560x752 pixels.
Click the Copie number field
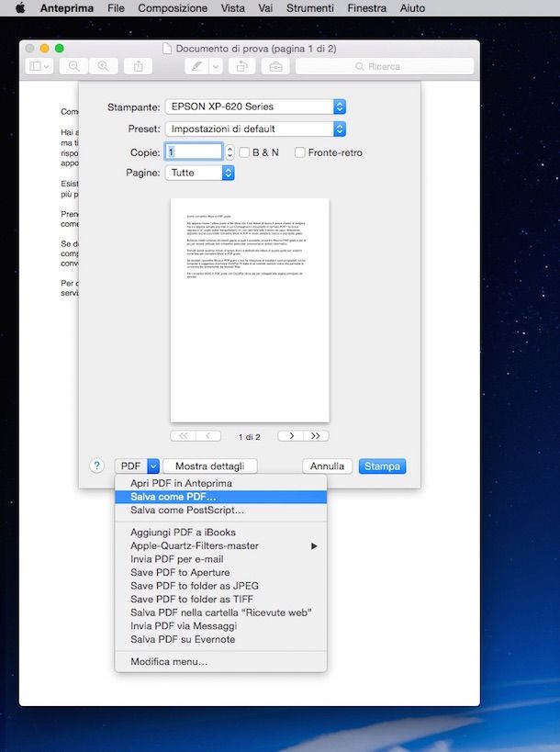click(x=194, y=152)
